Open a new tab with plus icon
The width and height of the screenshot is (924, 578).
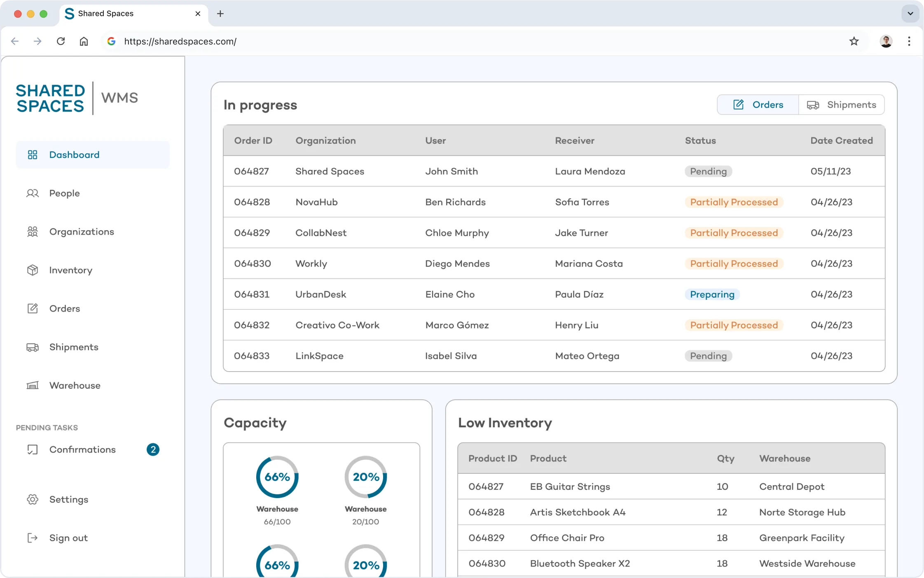pyautogui.click(x=220, y=14)
